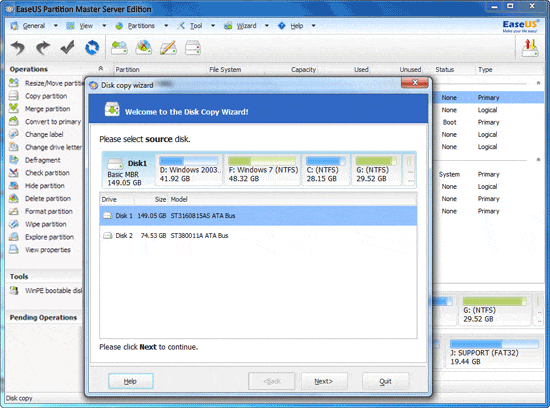This screenshot has width=550, height=408.
Task: Click the Convert to primary icon
Action: point(14,121)
